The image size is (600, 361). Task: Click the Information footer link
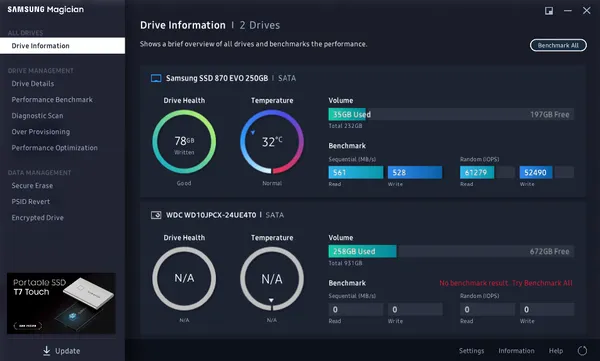point(516,351)
